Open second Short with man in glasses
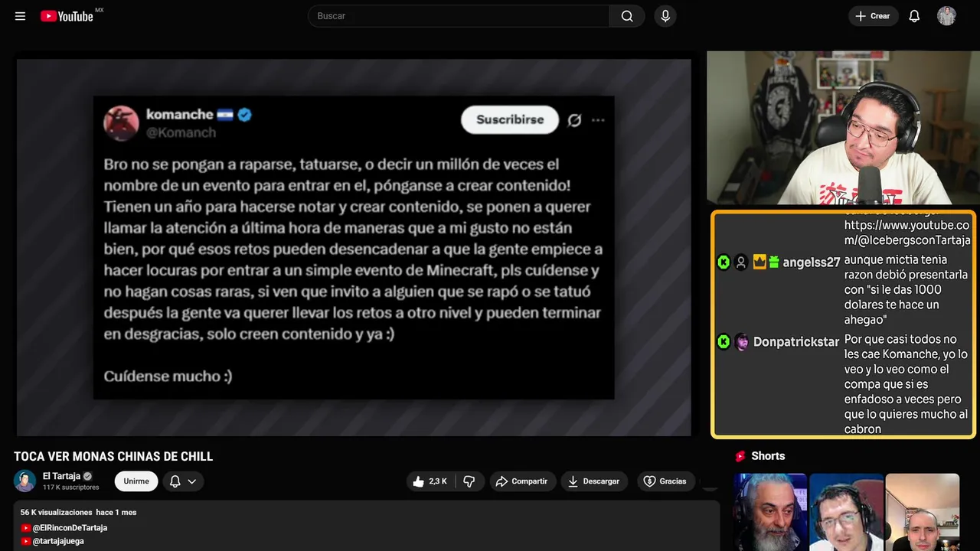The width and height of the screenshot is (980, 551). coord(846,512)
